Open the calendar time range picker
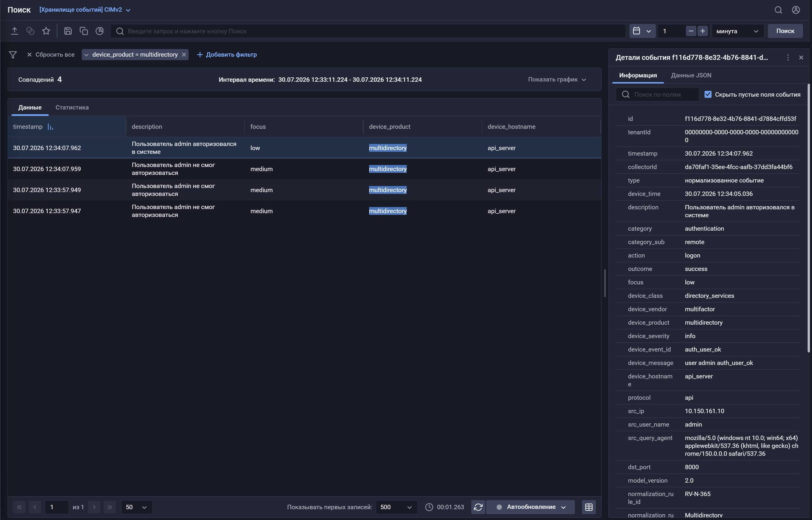This screenshot has width=812, height=520. 642,31
